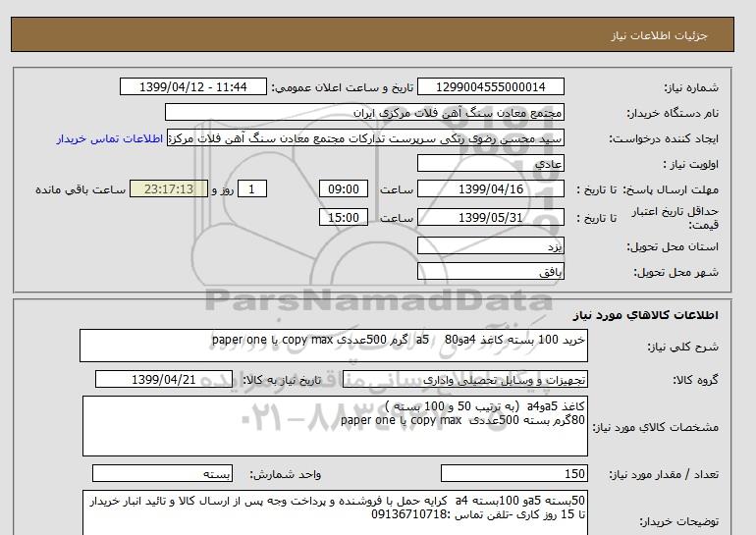Screen dimensions: 756x535
Task: Select the delivery province field یزد
Action: pyautogui.click(x=490, y=246)
